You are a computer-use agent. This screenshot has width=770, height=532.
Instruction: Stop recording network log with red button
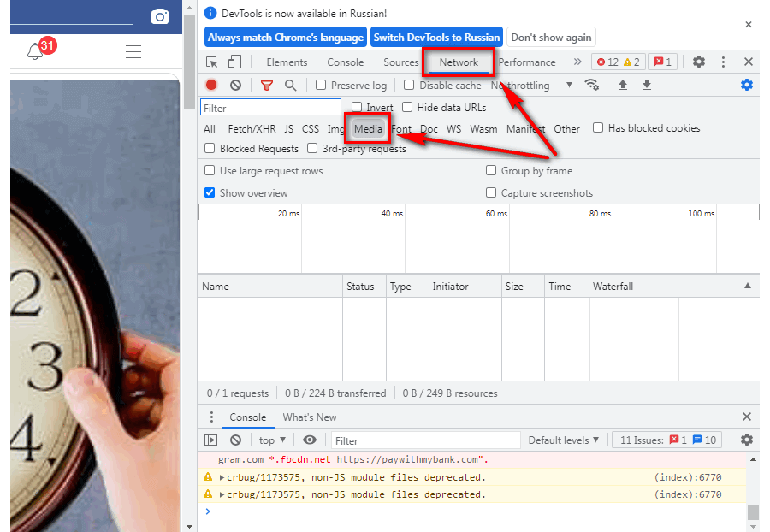pos(211,85)
